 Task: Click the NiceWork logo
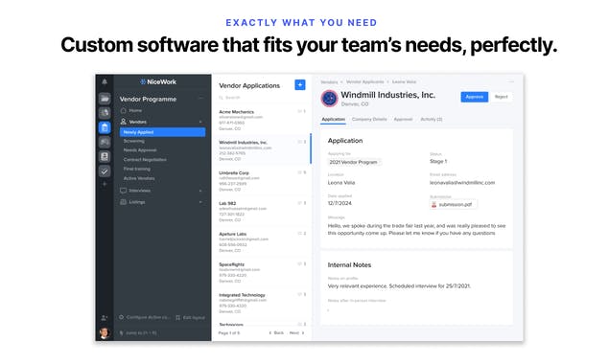[x=158, y=81]
